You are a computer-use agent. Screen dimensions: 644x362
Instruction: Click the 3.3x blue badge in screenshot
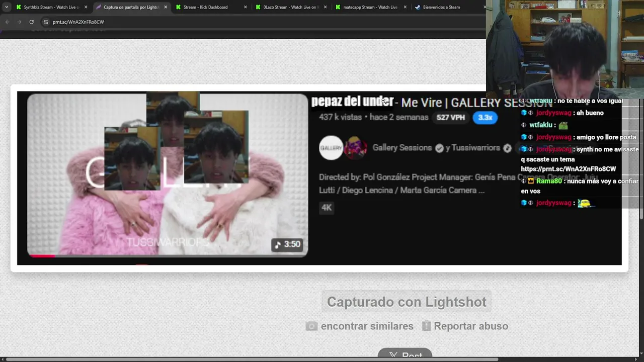pos(485,118)
